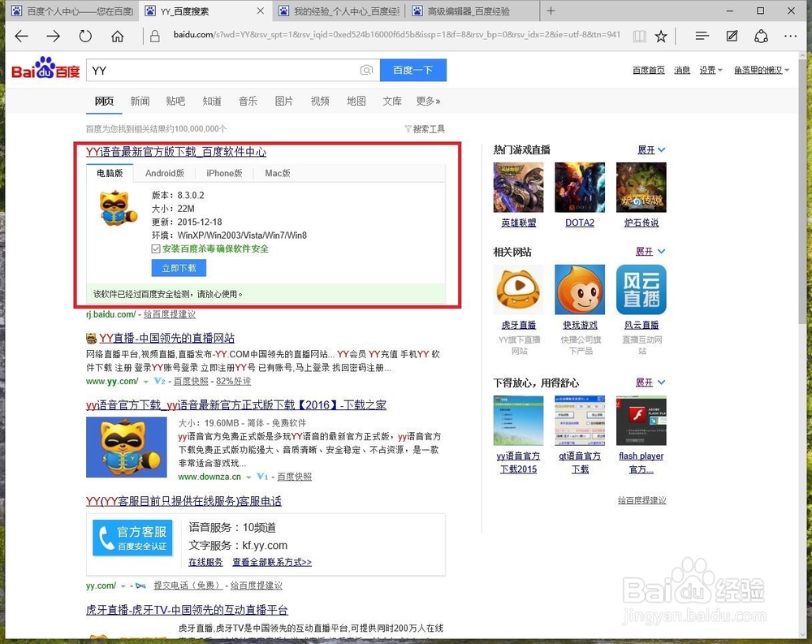Screen dimensions: 812x644
Task: Select the Android版 tab
Action: pyautogui.click(x=165, y=173)
